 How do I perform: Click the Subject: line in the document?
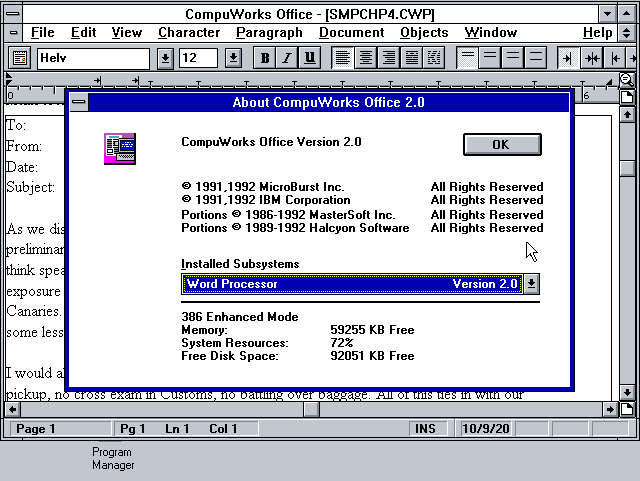tap(31, 187)
